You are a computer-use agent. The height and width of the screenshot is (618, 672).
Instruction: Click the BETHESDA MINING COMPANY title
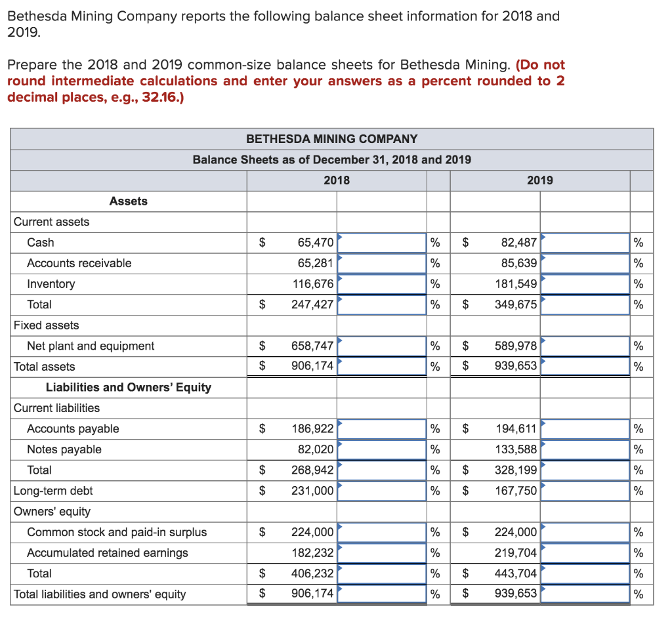click(331, 139)
